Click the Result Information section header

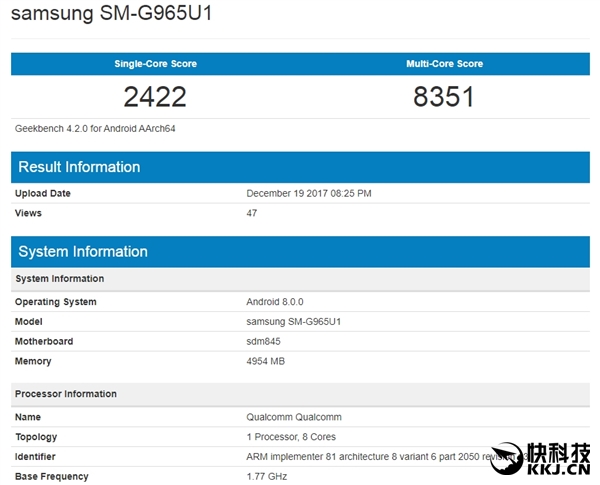(80, 167)
